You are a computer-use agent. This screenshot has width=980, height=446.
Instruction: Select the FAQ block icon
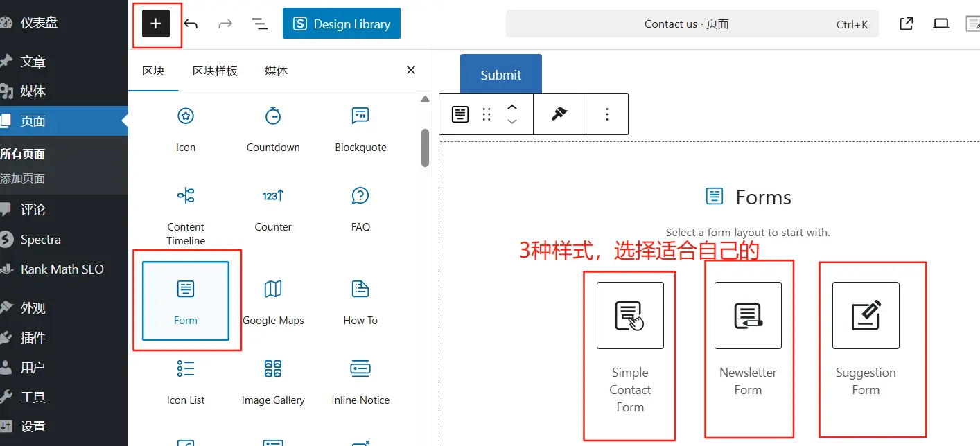click(360, 196)
